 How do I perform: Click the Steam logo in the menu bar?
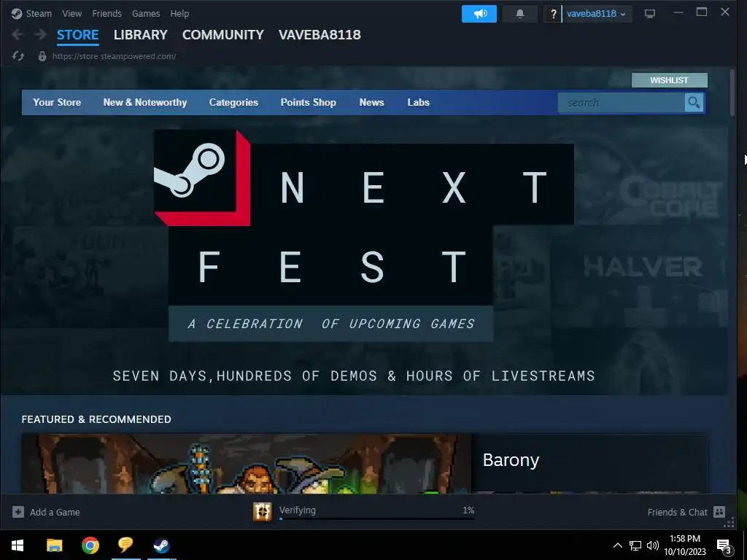[x=17, y=14]
